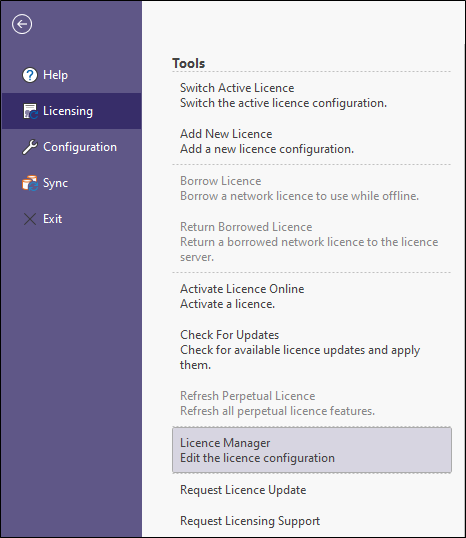The image size is (466, 538).
Task: Click the Licensing certificate icon
Action: (x=30, y=111)
